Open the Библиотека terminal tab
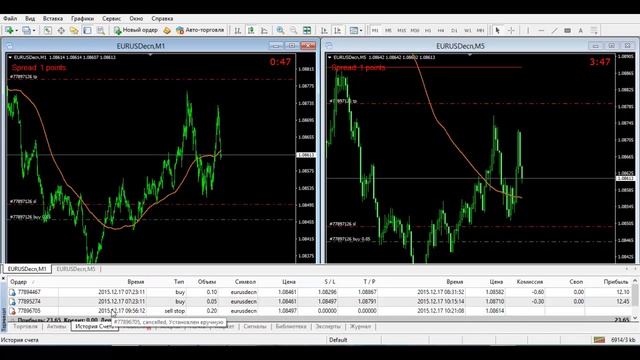The width and height of the screenshot is (640, 360). click(x=291, y=327)
